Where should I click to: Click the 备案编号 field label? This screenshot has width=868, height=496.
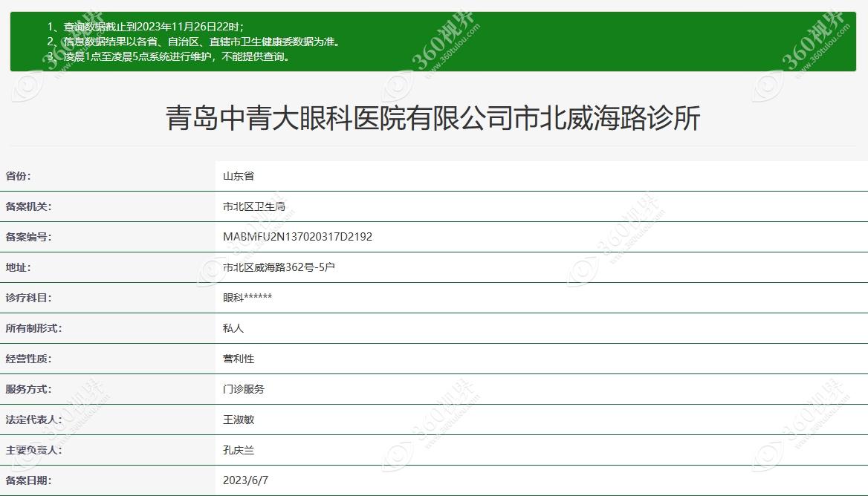tap(28, 237)
